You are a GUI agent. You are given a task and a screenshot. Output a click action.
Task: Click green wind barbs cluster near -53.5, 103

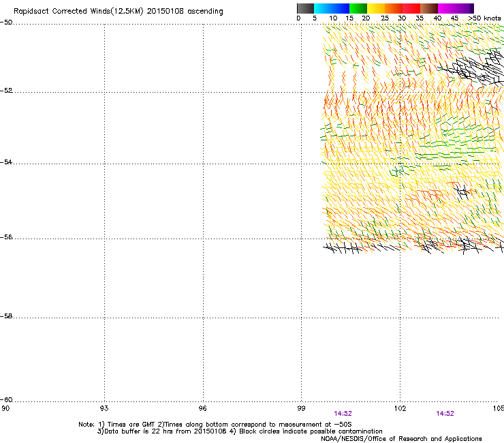(x=456, y=143)
